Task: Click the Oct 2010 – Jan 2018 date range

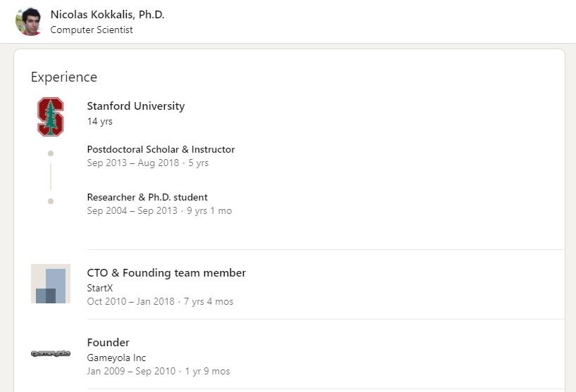Action: tap(132, 301)
